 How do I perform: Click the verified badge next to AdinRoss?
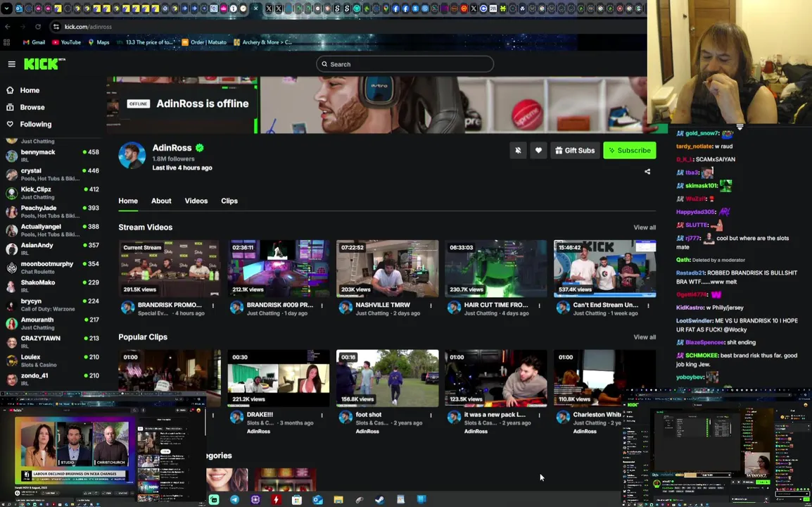199,148
